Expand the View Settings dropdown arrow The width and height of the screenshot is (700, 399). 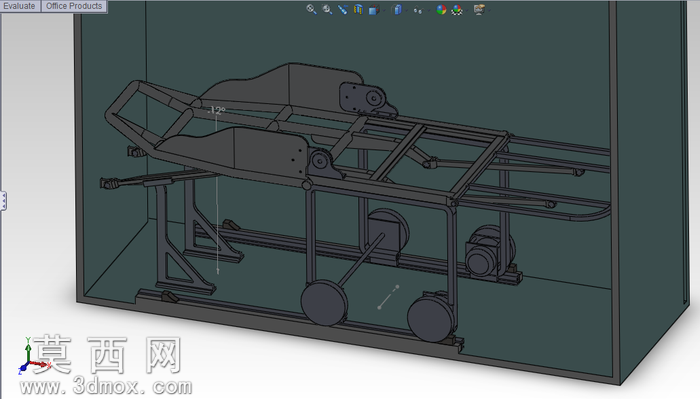pos(488,10)
